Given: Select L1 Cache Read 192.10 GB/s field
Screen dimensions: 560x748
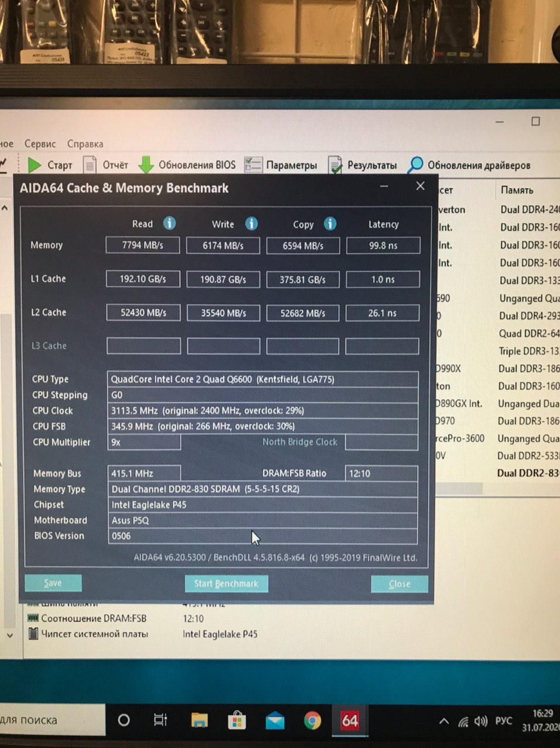Looking at the screenshot, I should click(142, 279).
